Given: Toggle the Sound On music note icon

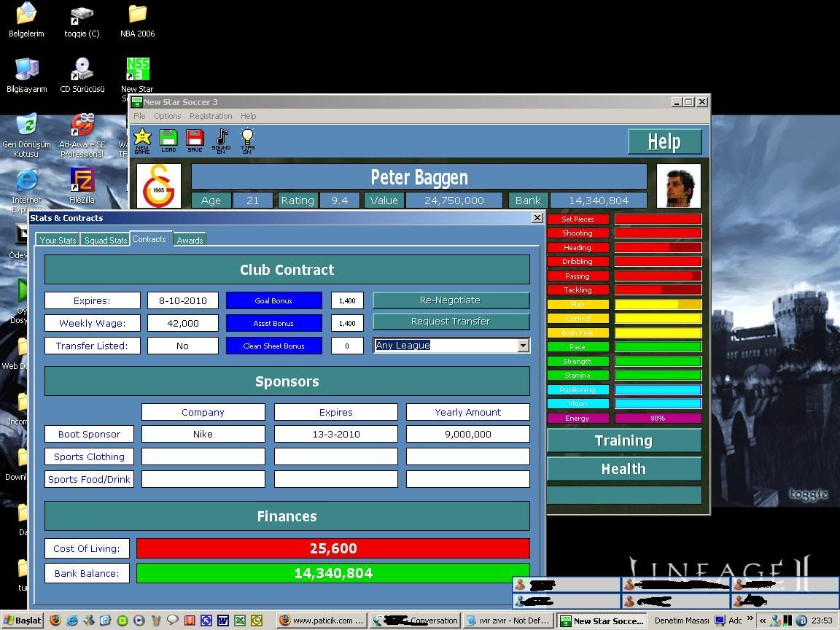Looking at the screenshot, I should point(221,141).
